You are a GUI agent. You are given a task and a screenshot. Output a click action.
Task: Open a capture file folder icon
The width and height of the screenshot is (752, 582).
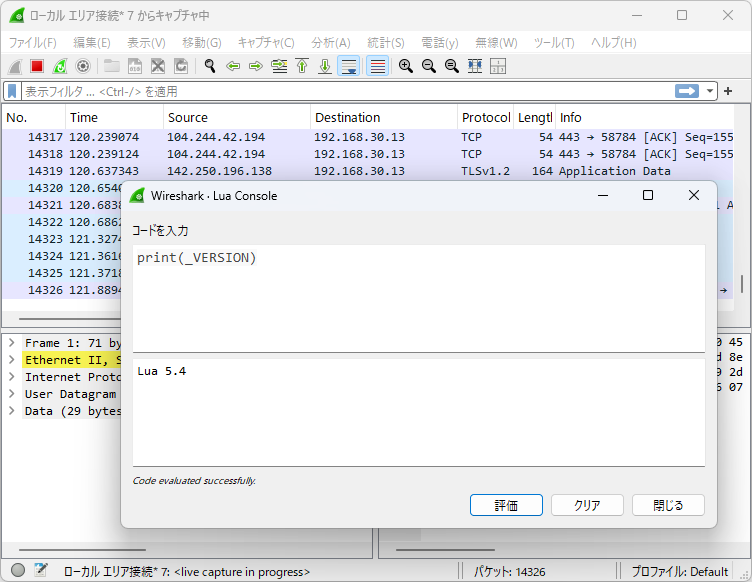pyautogui.click(x=112, y=66)
